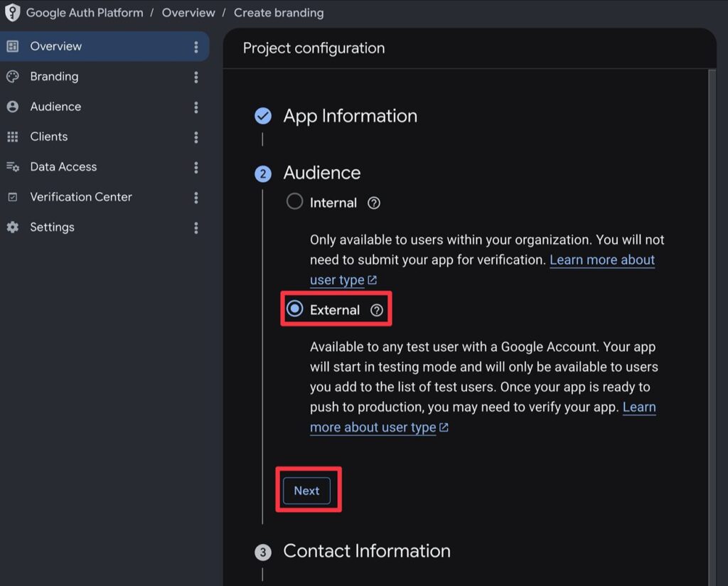
Task: Click the Internal option label text
Action: [333, 203]
